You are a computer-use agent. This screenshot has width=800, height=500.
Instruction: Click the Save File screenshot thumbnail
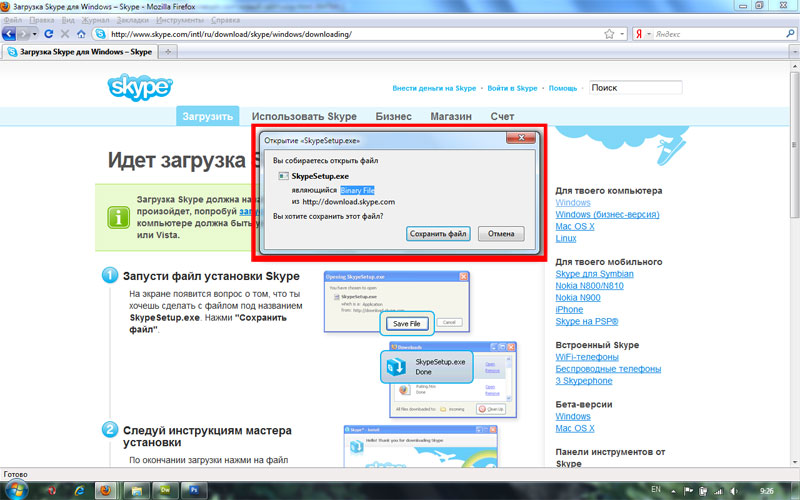[x=407, y=323]
